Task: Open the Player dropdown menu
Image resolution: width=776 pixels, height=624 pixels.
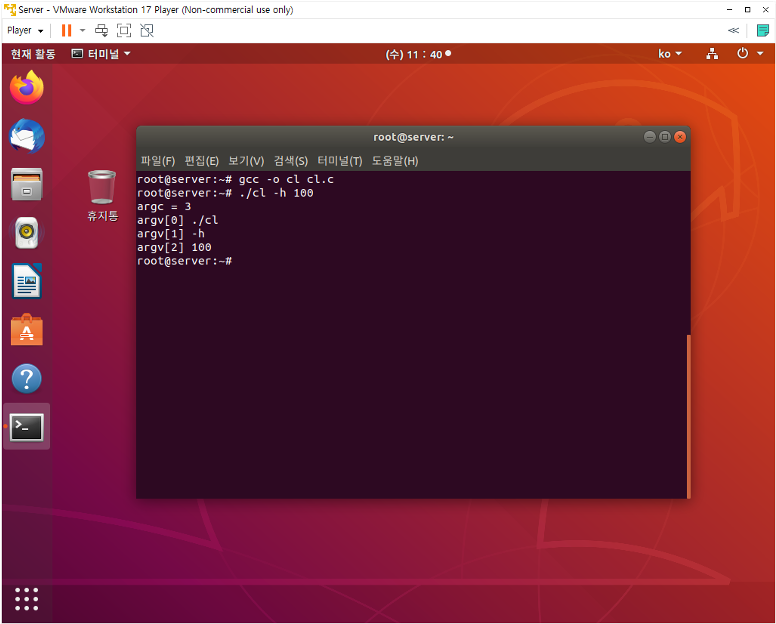Action: [25, 31]
